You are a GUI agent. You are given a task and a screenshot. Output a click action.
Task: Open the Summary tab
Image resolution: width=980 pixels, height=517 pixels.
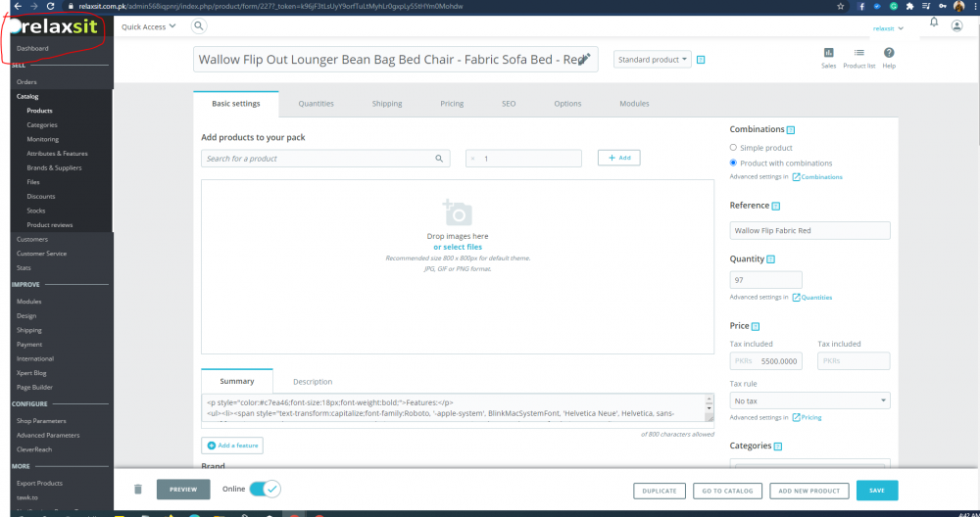(237, 381)
